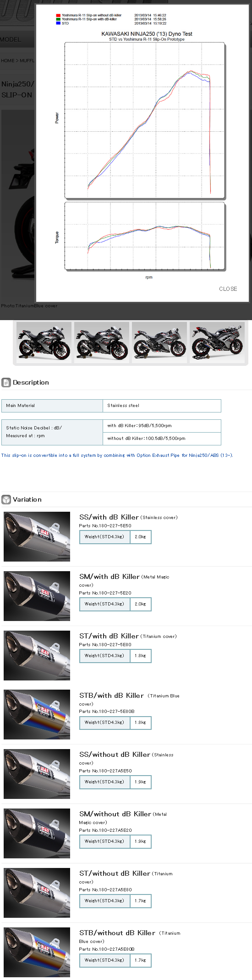View the STB/with dB Killer muffler image

coord(37,714)
